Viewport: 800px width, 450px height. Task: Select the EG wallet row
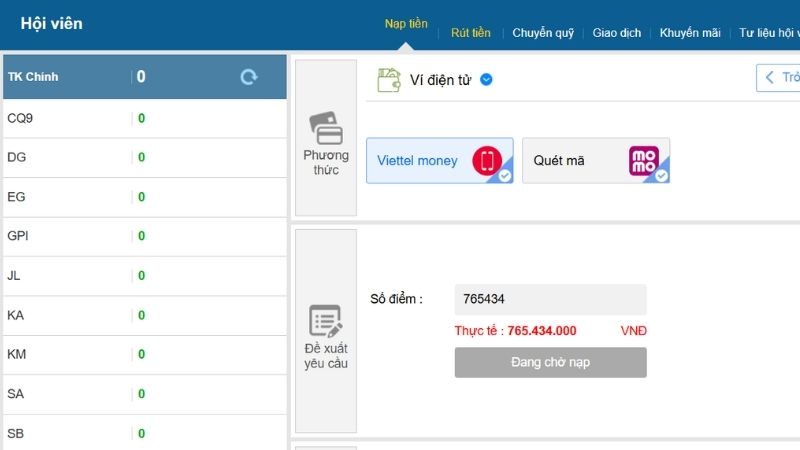145,197
